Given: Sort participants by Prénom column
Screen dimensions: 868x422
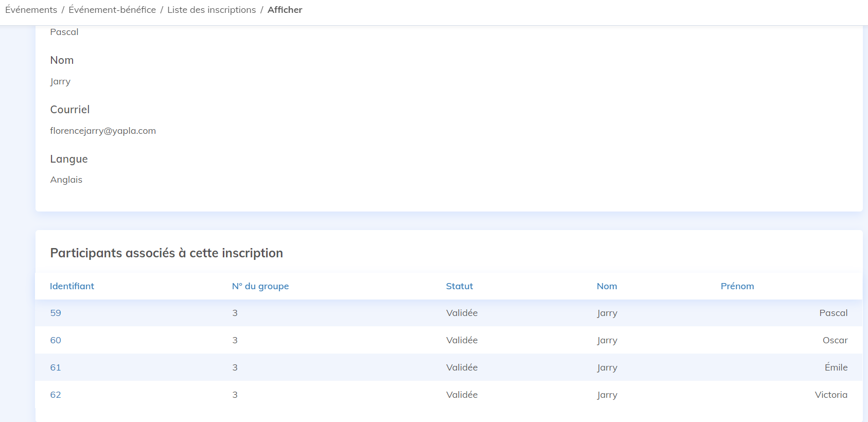Looking at the screenshot, I should pos(737,286).
